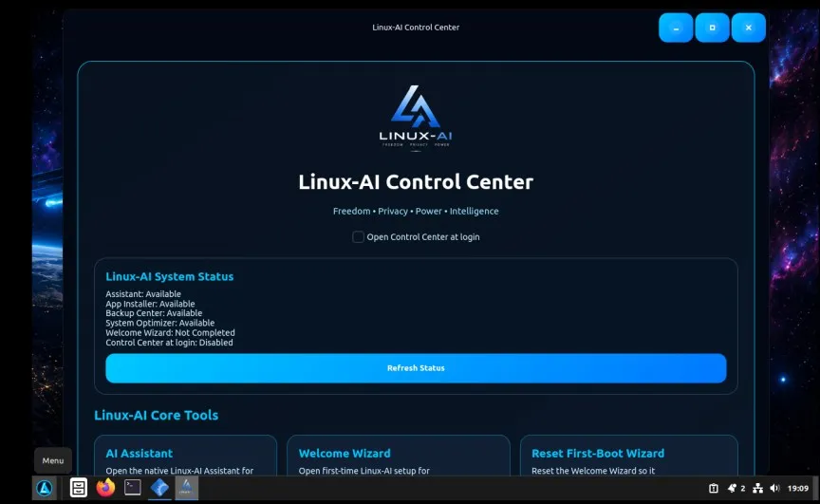Click the Refresh Status button

click(x=416, y=368)
